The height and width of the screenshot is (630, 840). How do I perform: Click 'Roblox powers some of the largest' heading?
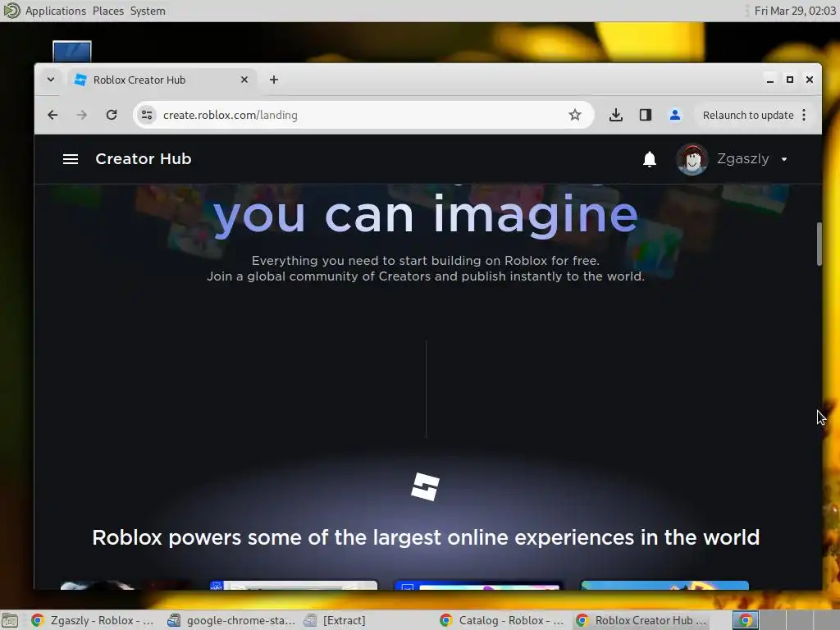426,537
